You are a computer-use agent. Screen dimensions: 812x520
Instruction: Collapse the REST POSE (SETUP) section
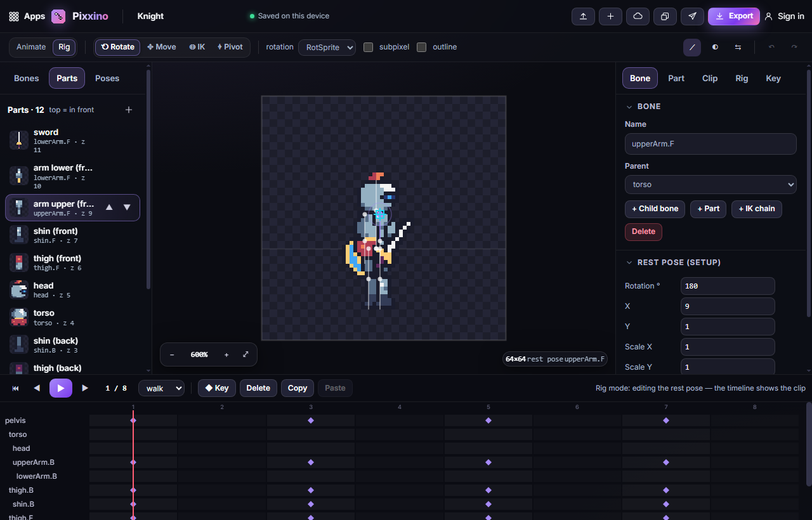(674, 263)
